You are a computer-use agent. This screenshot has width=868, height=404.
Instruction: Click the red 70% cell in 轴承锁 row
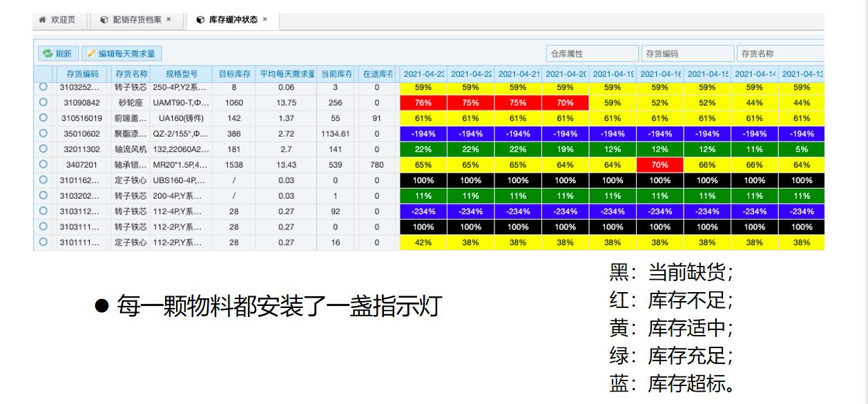coord(659,164)
